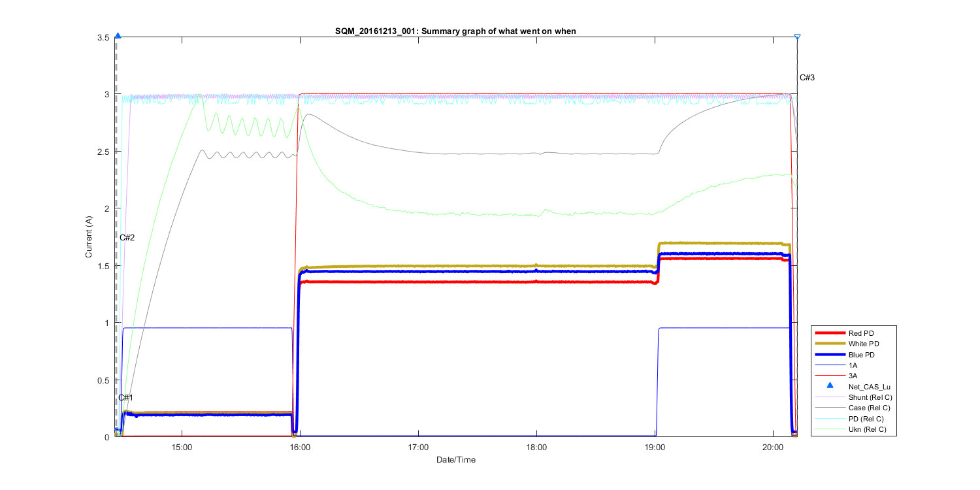Select the SQM_20161213_001 chart title
This screenshot has height=490, width=980.
click(455, 31)
